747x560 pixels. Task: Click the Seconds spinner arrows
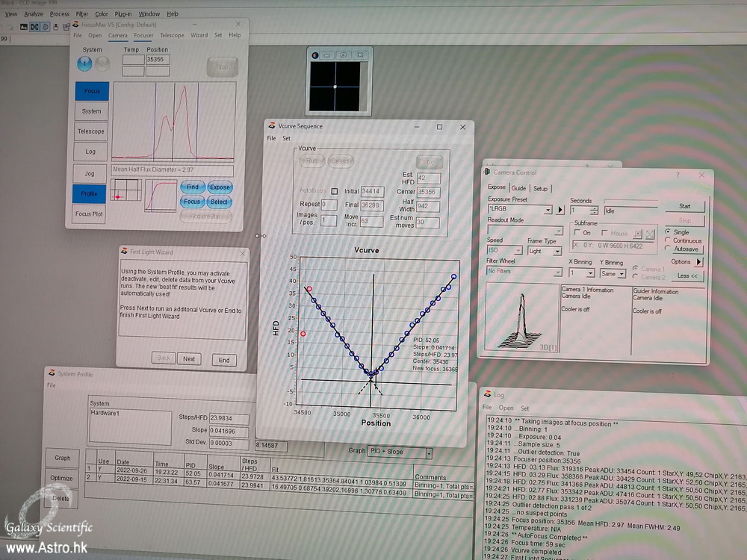coord(595,211)
